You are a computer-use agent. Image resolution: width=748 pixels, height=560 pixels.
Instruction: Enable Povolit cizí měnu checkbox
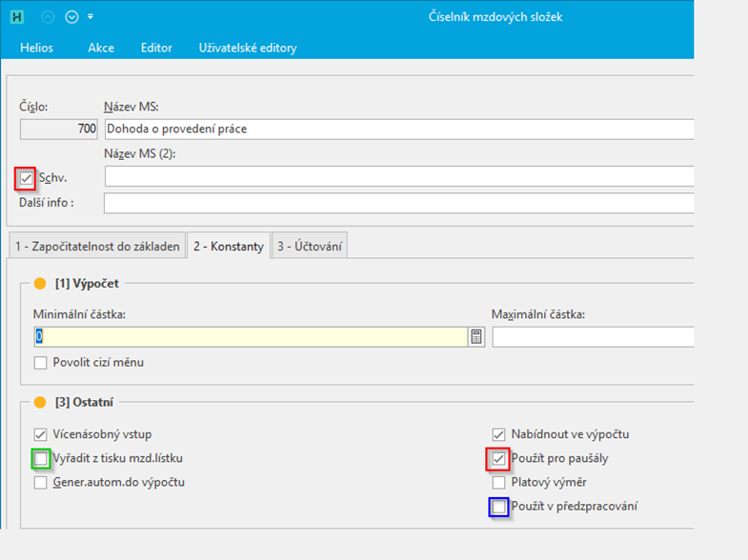click(40, 362)
